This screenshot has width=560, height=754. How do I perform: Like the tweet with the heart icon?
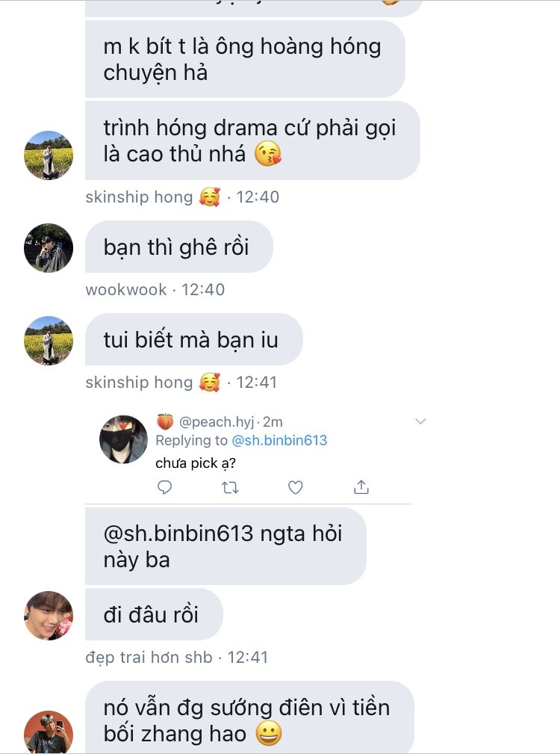coord(296,488)
